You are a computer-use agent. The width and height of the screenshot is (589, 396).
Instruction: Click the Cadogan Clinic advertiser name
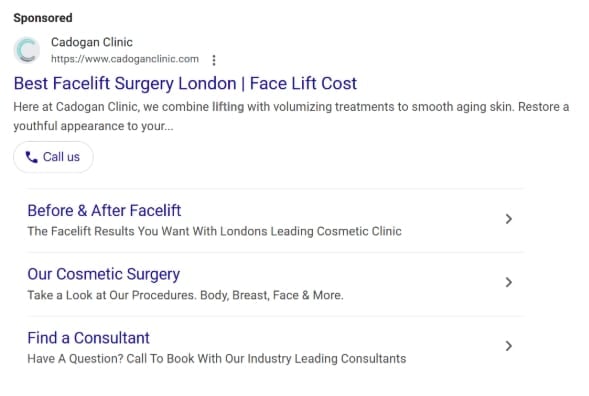[92, 42]
